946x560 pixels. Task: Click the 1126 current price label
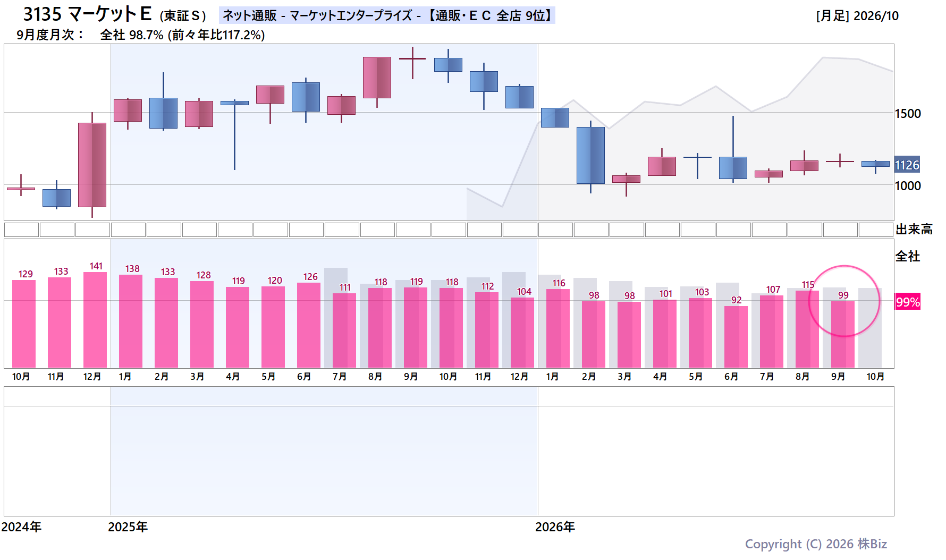pyautogui.click(x=907, y=165)
